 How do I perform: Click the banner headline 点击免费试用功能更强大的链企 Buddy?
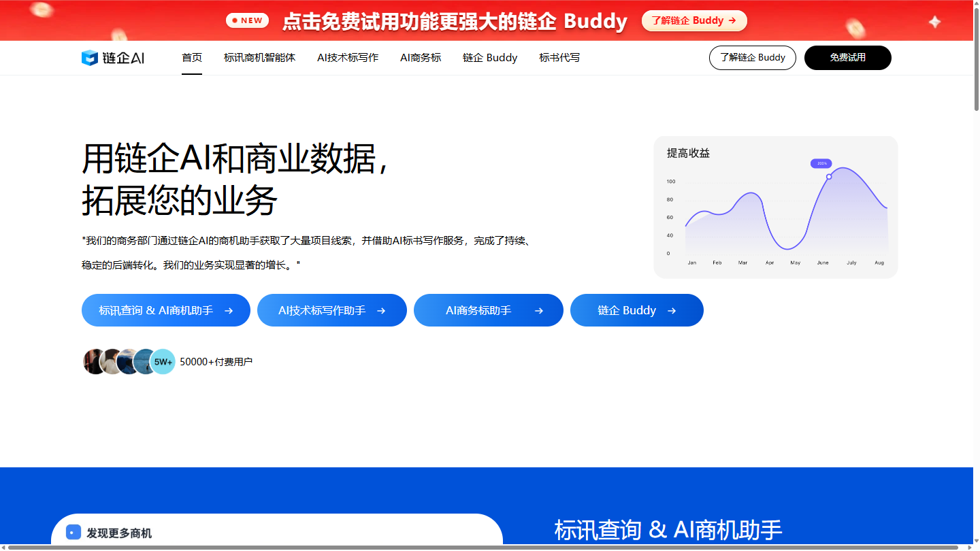click(x=455, y=21)
